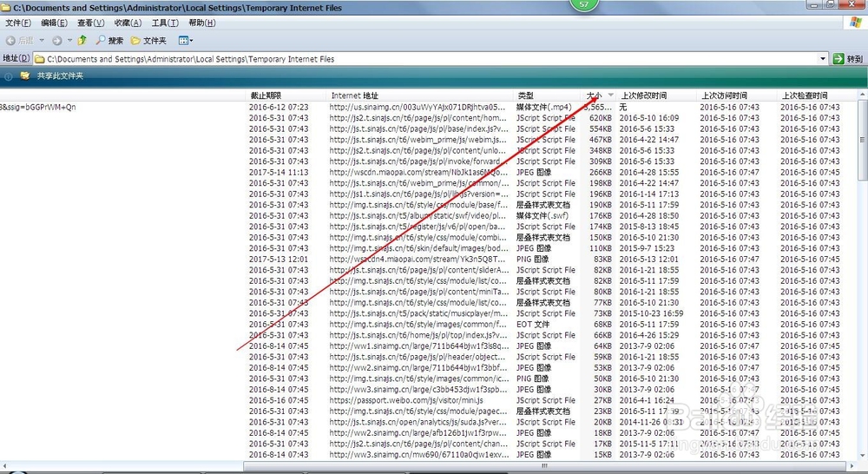The height and width of the screenshot is (474, 868).
Task: Click the Windows flag logo
Action: pyautogui.click(x=856, y=23)
